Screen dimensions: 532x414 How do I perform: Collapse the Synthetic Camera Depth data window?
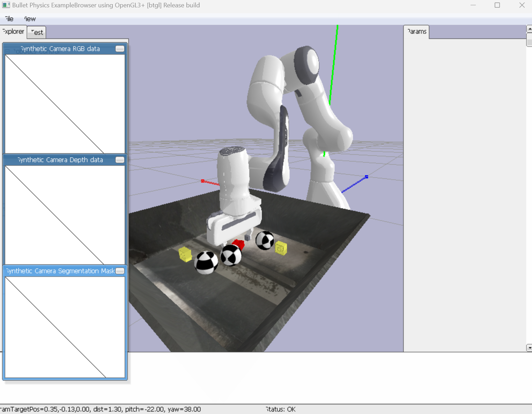120,160
